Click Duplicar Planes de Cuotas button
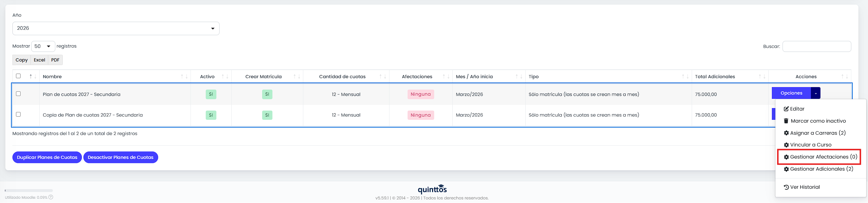This screenshot has width=868, height=203. [x=47, y=157]
